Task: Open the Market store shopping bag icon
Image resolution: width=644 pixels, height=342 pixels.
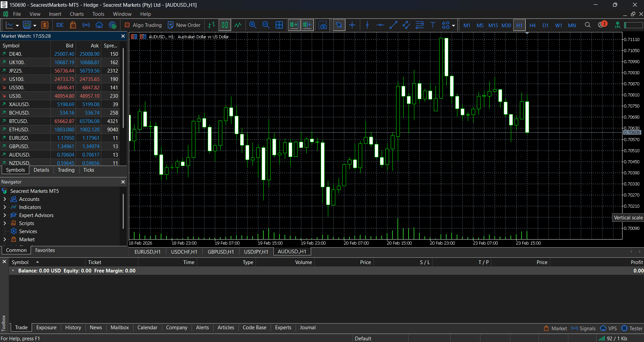Action: 73,25
